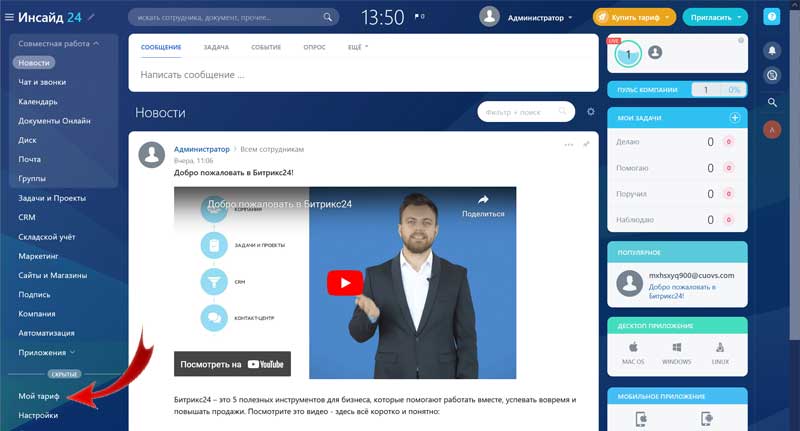Click the pencil icon to edit portal name

coord(92,17)
